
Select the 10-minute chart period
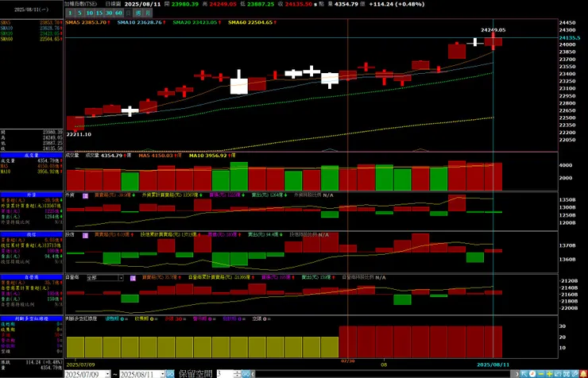click(90, 13)
